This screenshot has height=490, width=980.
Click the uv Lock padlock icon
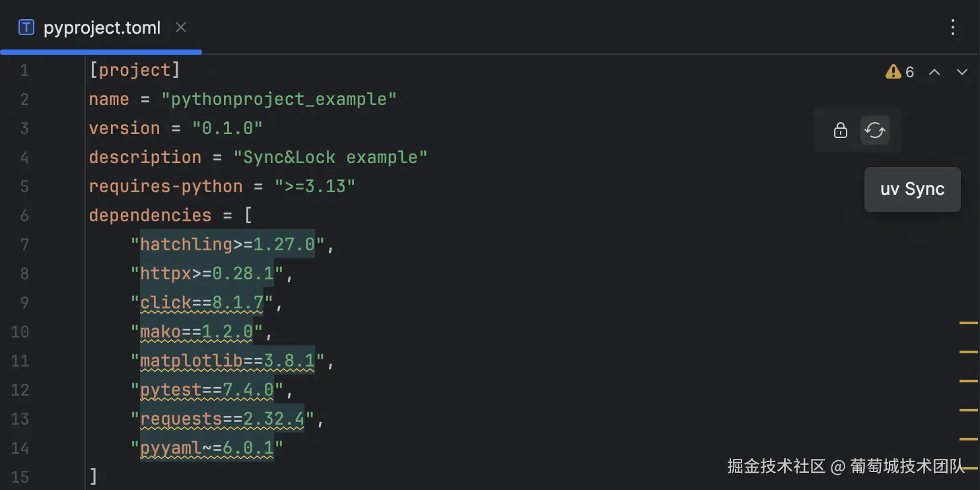coord(840,130)
